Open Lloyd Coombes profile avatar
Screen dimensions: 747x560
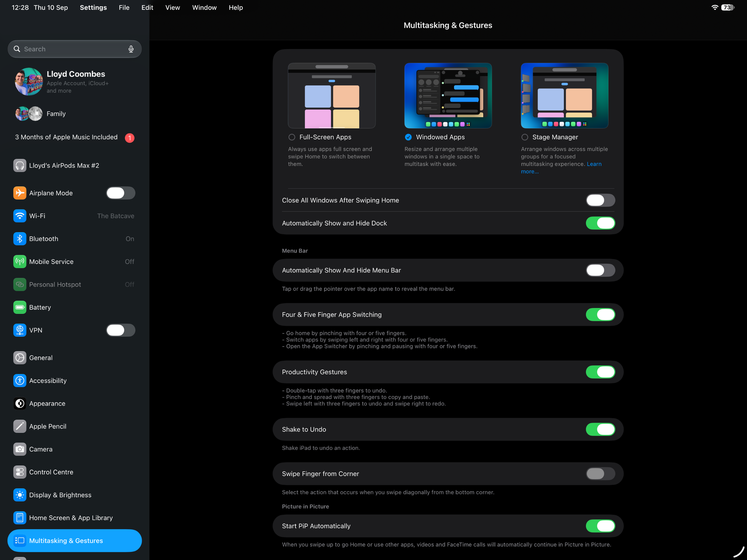[29, 82]
